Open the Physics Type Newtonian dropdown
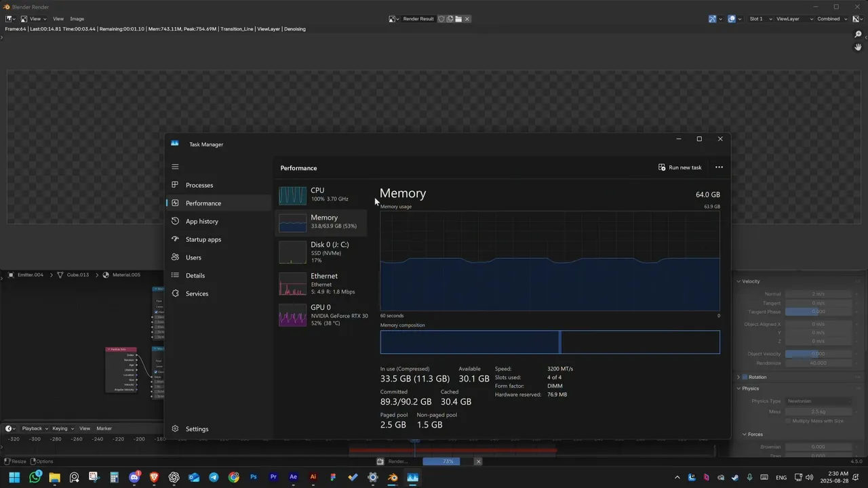The height and width of the screenshot is (488, 868). [818, 401]
